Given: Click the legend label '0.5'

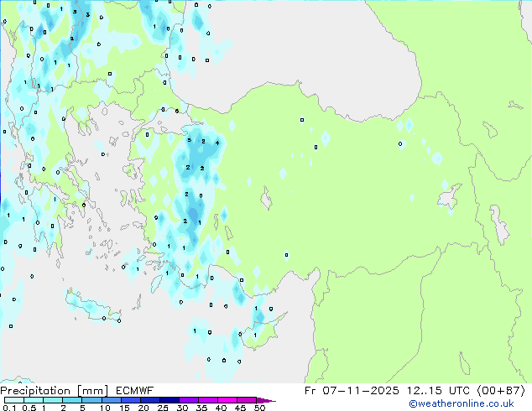Looking at the screenshot, I should coord(29,408).
